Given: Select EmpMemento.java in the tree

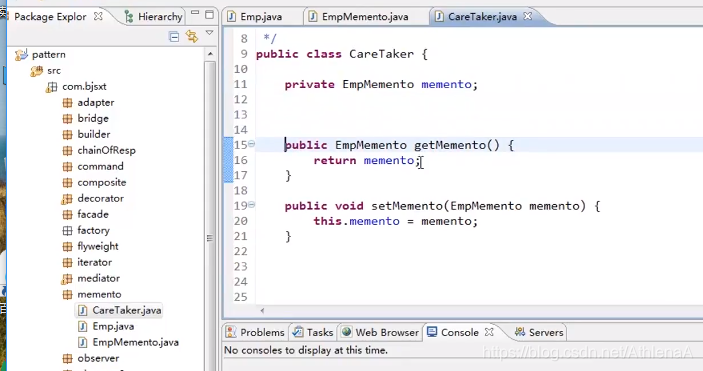Looking at the screenshot, I should coord(135,343).
